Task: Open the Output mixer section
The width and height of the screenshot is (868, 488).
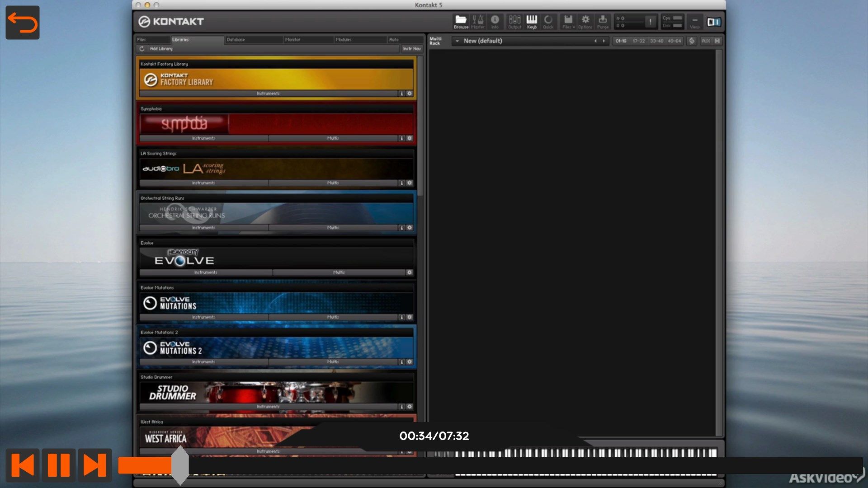Action: 514,21
